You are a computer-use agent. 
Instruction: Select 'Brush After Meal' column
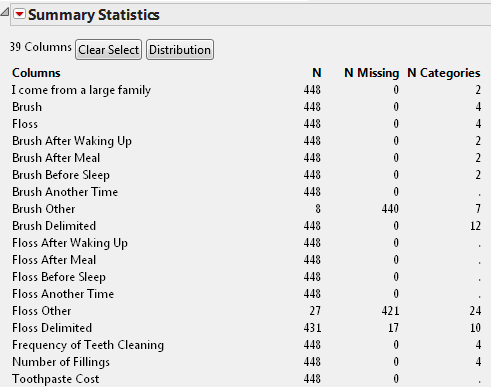(56, 158)
